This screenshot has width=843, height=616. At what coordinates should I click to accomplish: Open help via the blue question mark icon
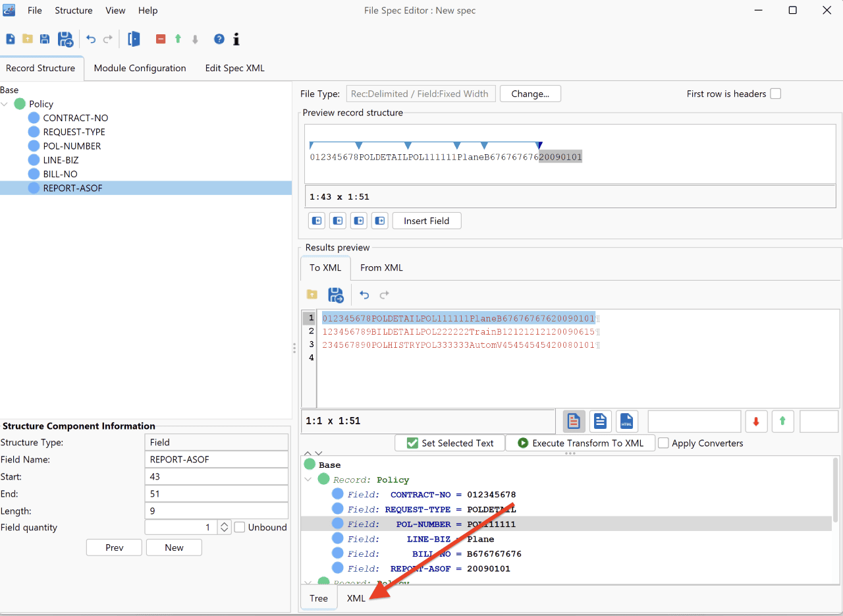(x=219, y=39)
